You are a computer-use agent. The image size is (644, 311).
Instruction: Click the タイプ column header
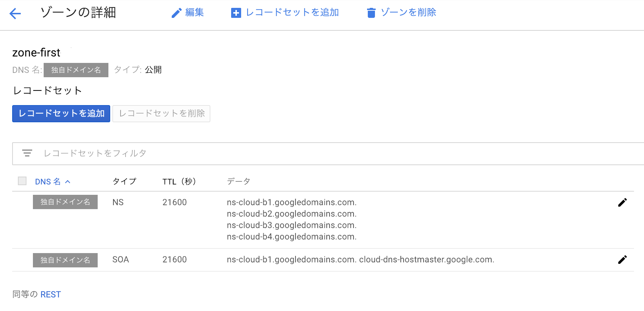pos(124,181)
